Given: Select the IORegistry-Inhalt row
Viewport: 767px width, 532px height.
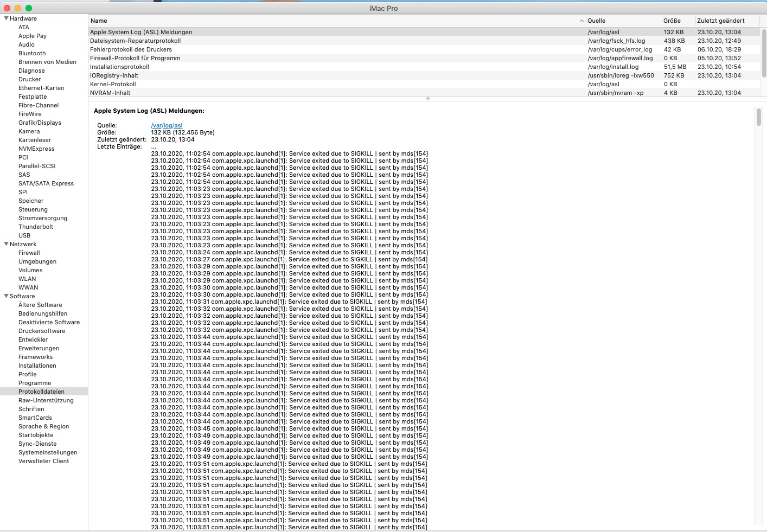Looking at the screenshot, I should tap(424, 75).
